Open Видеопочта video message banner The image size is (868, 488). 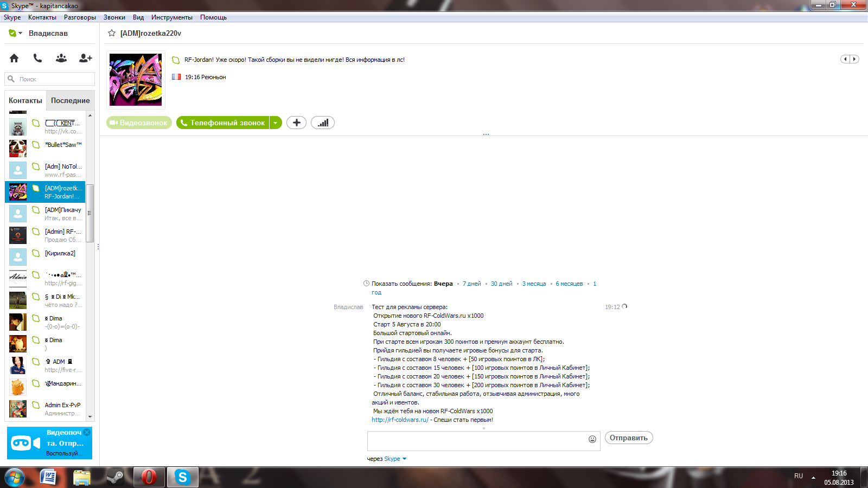coord(49,443)
